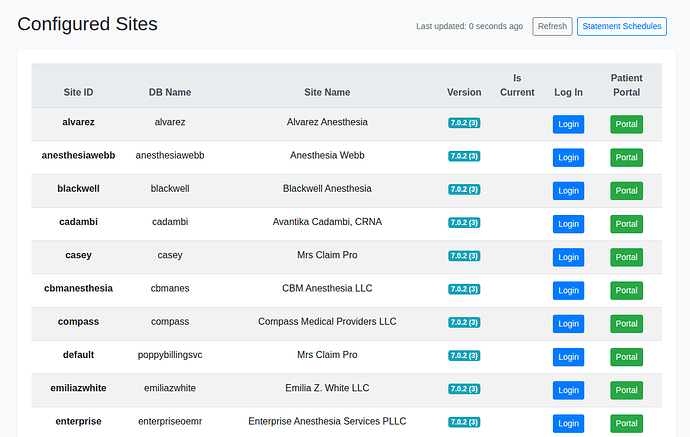Open Portal for Blackwell Anesthesia
This screenshot has width=690, height=437.
point(627,191)
